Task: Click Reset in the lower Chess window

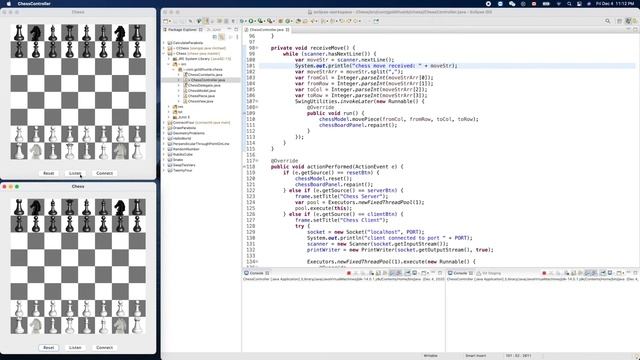Action: (x=49, y=347)
